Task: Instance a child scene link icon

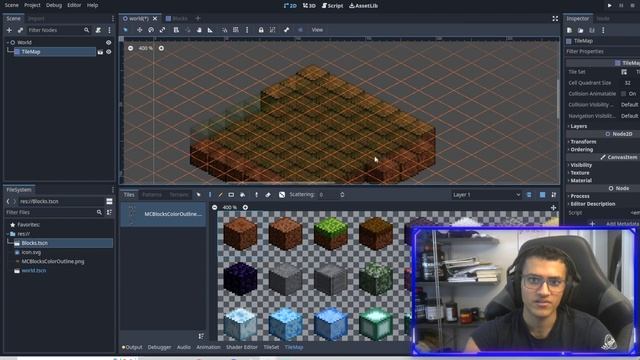Action: pyautogui.click(x=20, y=30)
